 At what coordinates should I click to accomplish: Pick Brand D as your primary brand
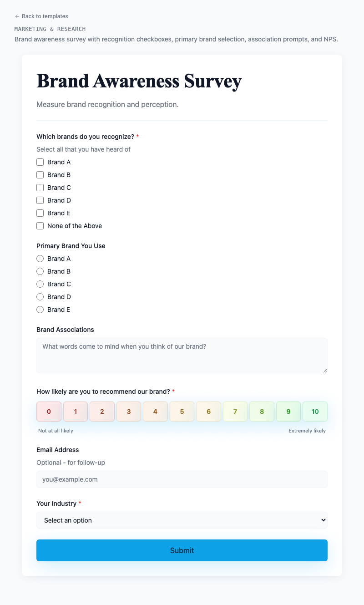40,297
